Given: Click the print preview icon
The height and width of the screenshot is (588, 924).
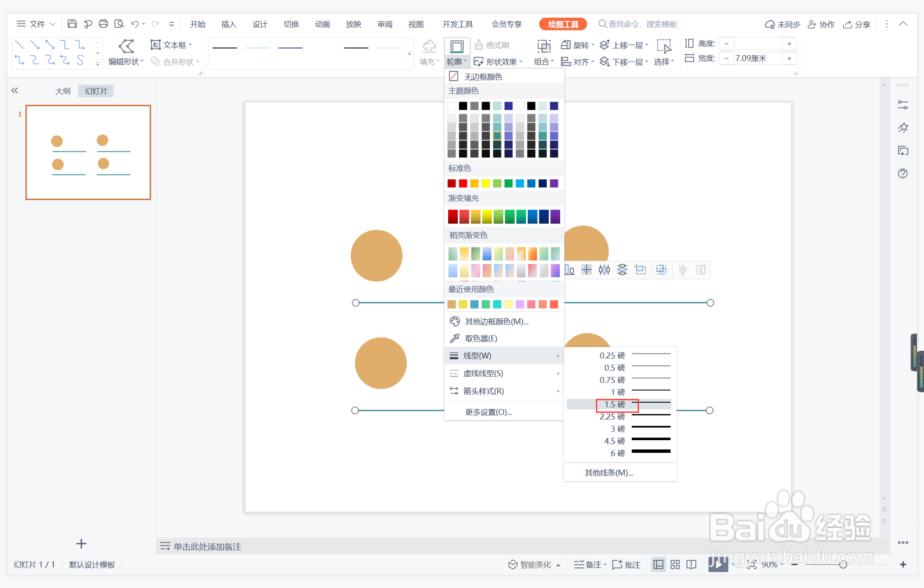Looking at the screenshot, I should (119, 24).
